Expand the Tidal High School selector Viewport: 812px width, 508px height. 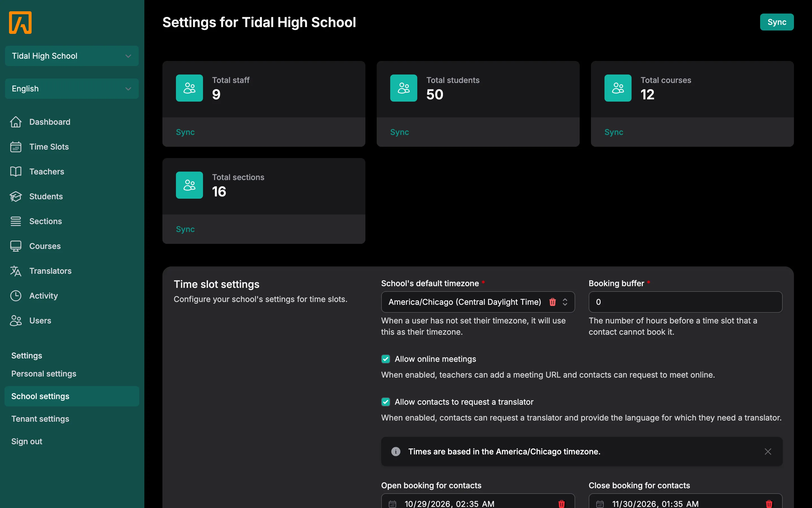point(72,56)
